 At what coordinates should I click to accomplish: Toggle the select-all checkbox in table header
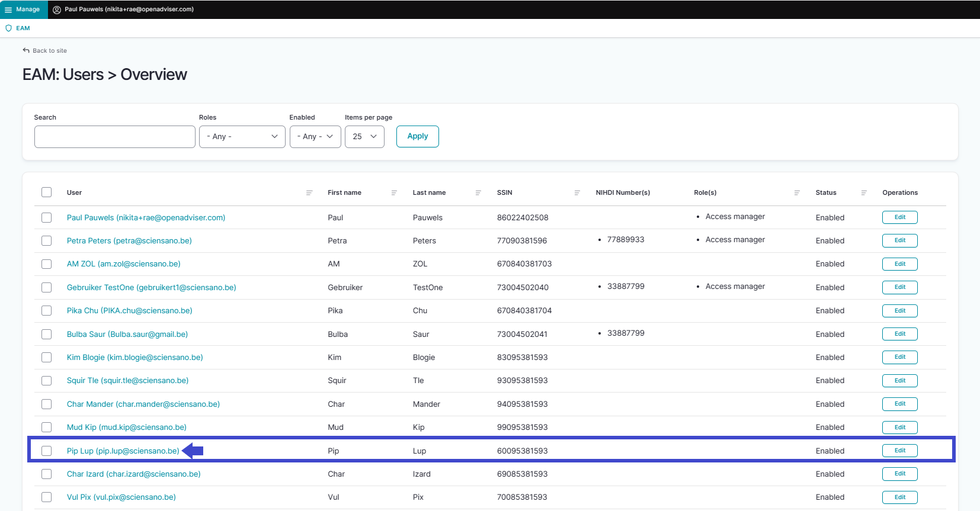[47, 192]
